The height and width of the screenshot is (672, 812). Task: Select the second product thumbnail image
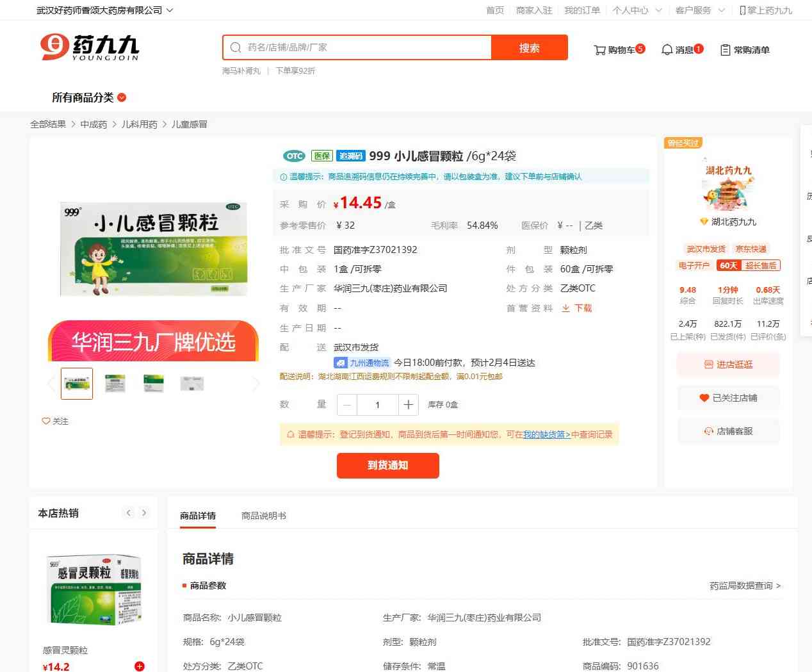pos(115,384)
